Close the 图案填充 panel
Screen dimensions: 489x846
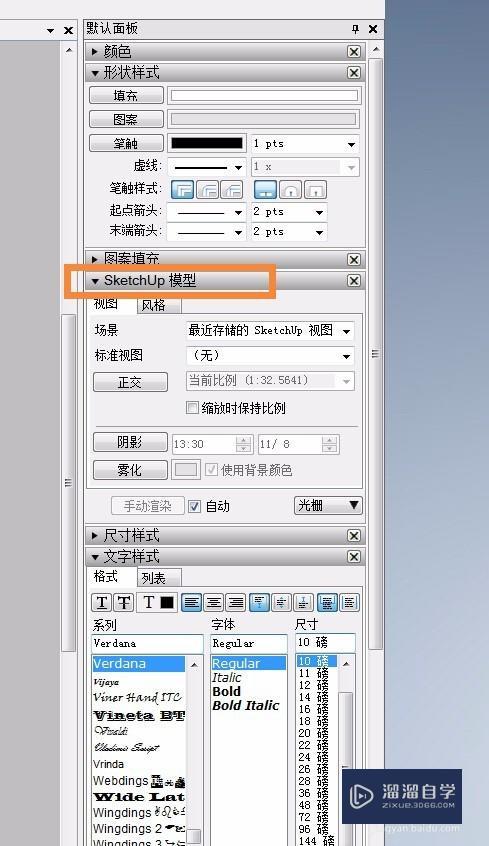click(354, 260)
